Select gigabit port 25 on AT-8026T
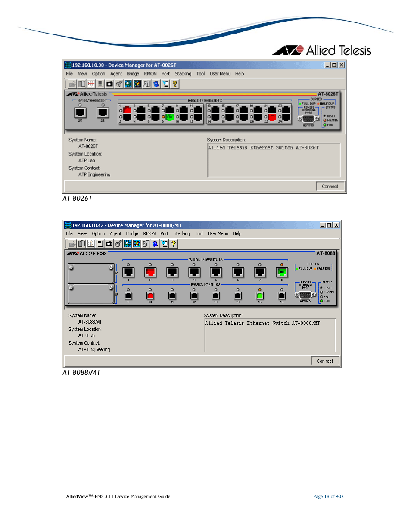Viewport: 411px width, 532px height. coord(80,112)
